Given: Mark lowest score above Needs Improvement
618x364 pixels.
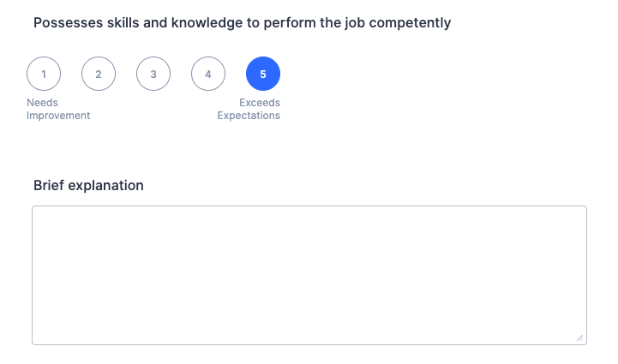Looking at the screenshot, I should pos(44,74).
